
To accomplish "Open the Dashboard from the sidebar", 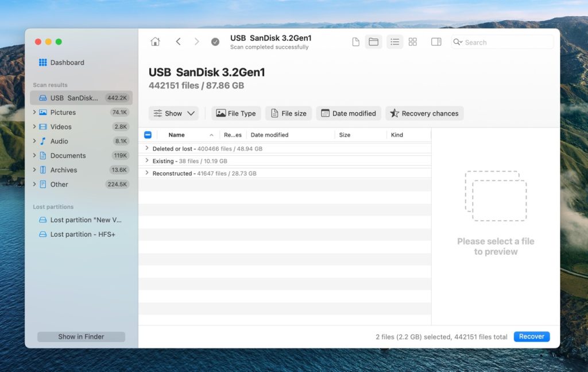I will tap(65, 62).
